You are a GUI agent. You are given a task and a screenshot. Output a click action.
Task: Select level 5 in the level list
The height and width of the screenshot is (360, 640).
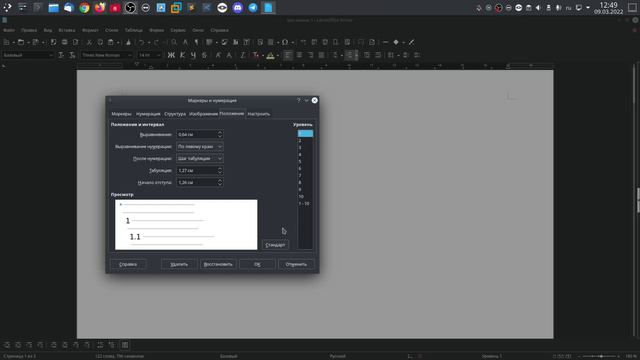(305, 162)
